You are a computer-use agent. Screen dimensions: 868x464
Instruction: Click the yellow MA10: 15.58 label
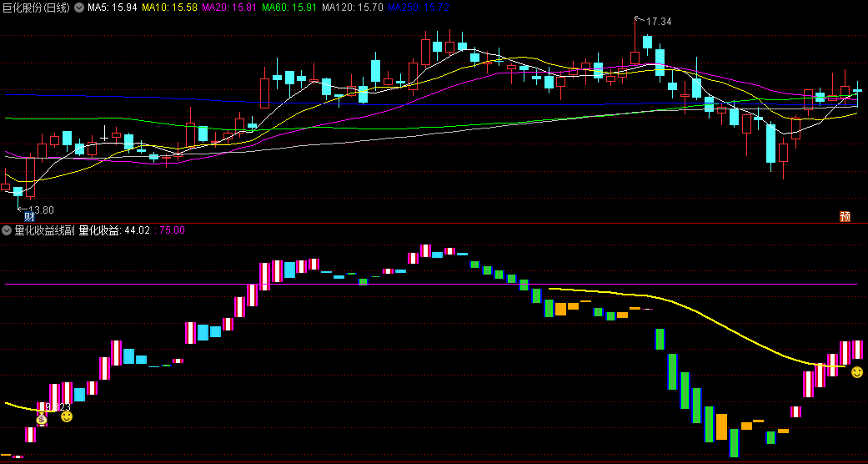(169, 8)
